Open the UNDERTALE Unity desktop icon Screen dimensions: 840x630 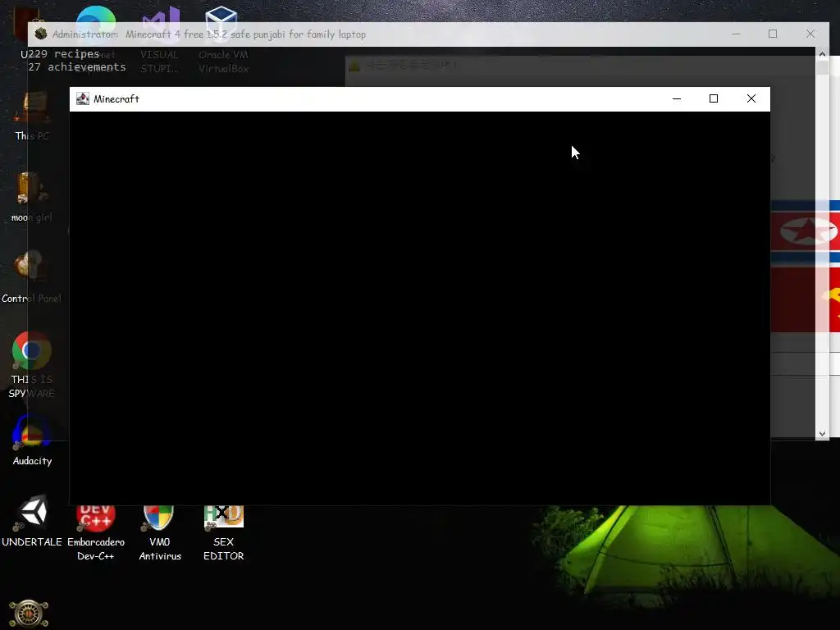32,521
